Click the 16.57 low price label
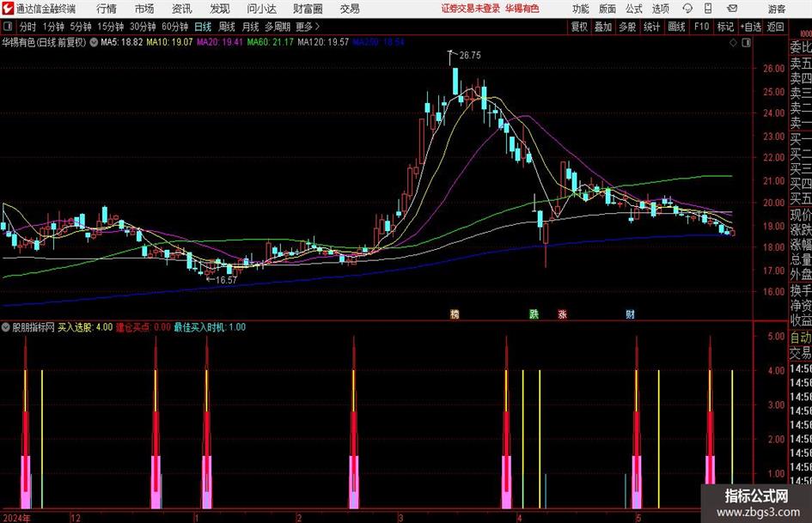Screen dimensions: 812x523 coord(226,280)
